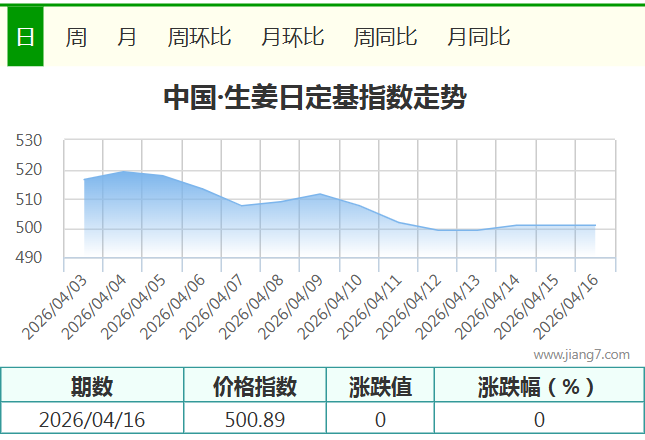
Task: Click the chart title 中国·生姜日定基指数走势
Action: click(314, 98)
